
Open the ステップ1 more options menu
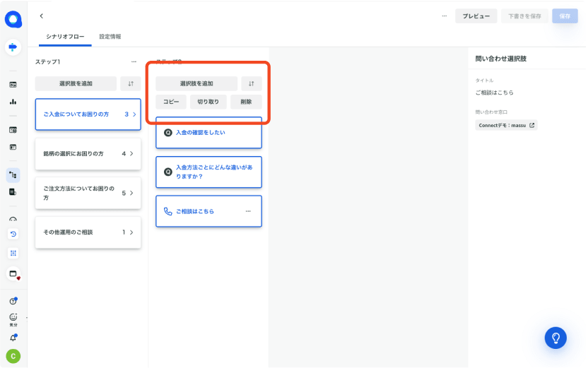[x=134, y=62]
